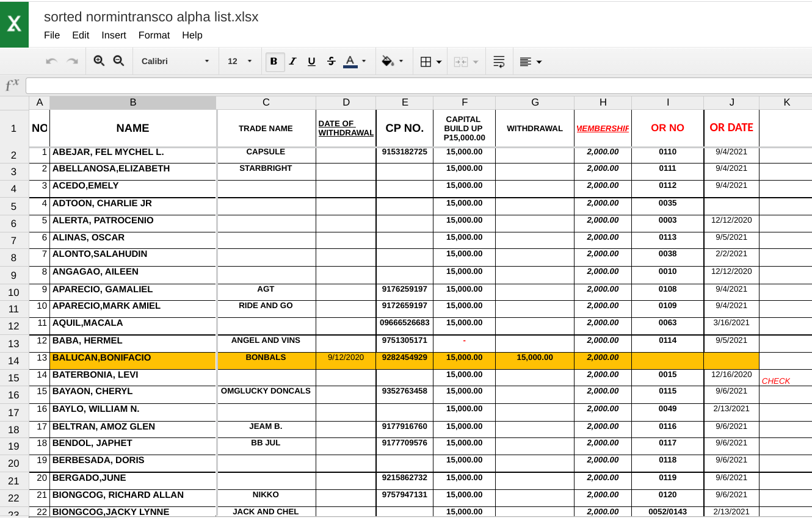Zoom in on the spreadsheet
Viewport: 812px width, 518px height.
point(99,61)
